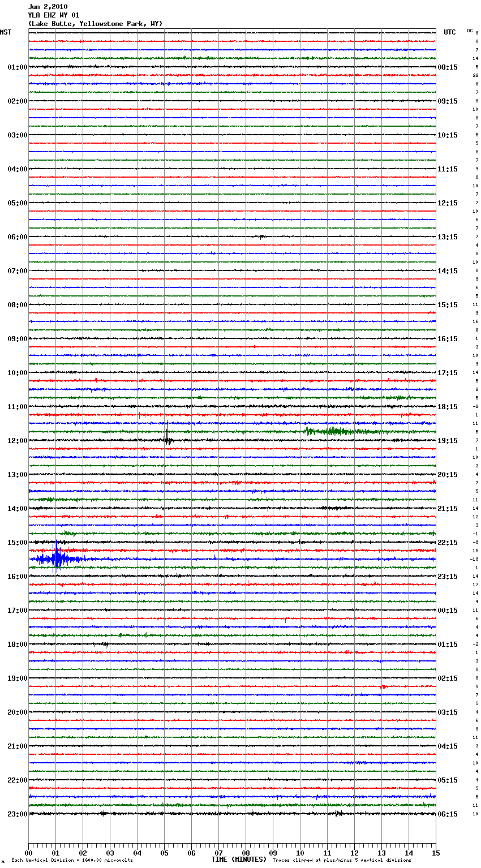Click the DC offset value "-19"
Viewport: 481px width, 868px height.
474,560
